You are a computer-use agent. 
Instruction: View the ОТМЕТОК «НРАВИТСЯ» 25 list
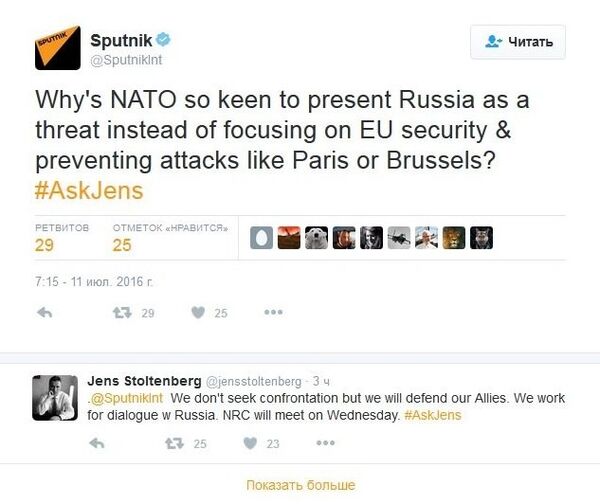pyautogui.click(x=170, y=238)
